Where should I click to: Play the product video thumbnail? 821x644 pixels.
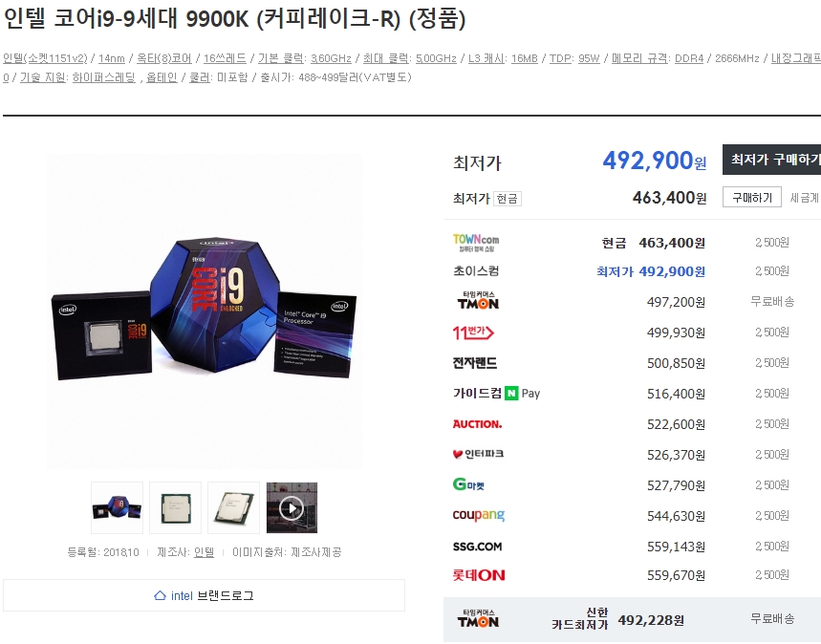(292, 508)
